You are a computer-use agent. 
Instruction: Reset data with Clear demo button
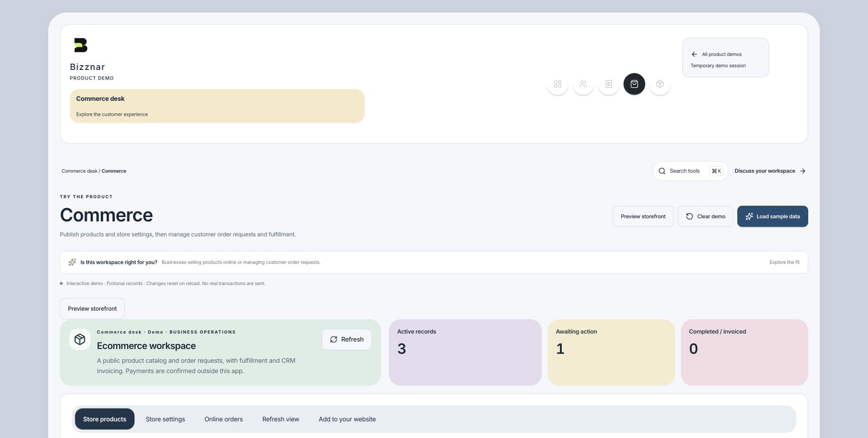pos(705,216)
